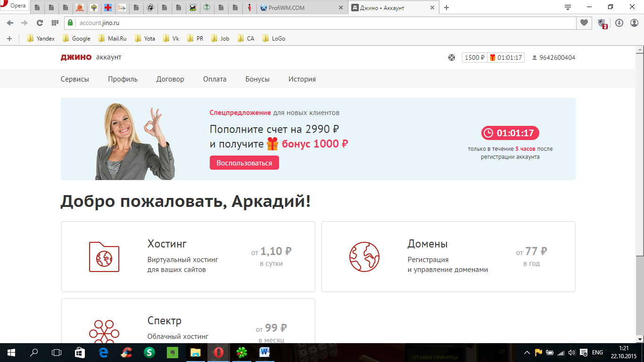Viewport: 644px width, 362px height.
Task: Click the banner photo of the woman
Action: pyautogui.click(x=134, y=141)
